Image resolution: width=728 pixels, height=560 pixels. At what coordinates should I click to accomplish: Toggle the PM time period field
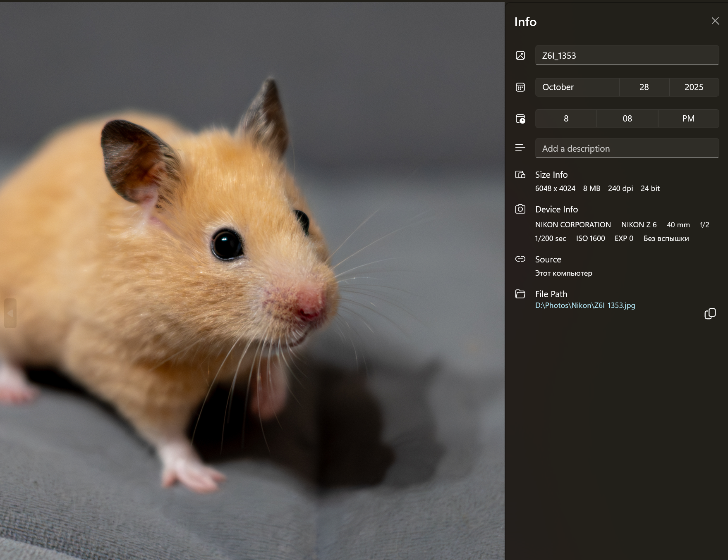pyautogui.click(x=688, y=119)
